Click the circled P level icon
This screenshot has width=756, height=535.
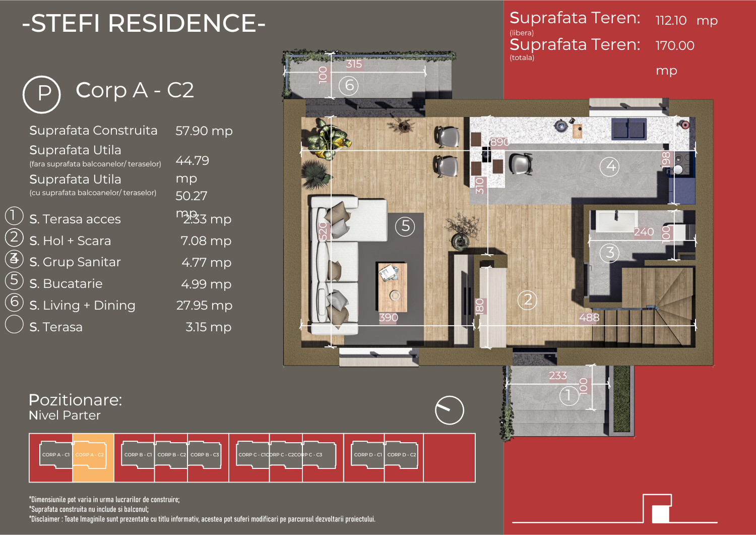42,94
